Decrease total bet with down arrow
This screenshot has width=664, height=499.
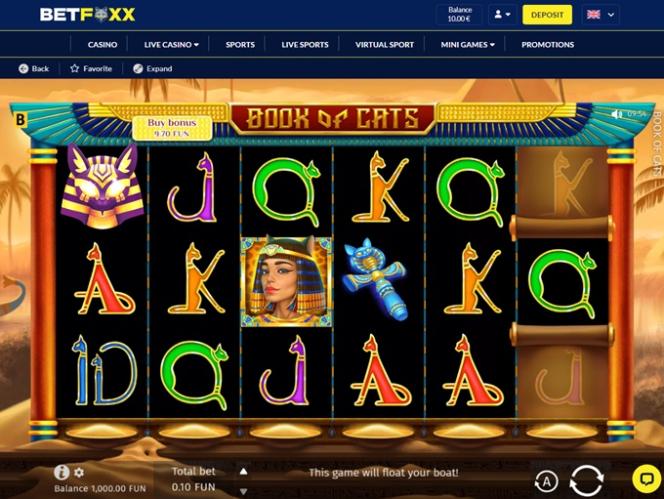(243, 491)
